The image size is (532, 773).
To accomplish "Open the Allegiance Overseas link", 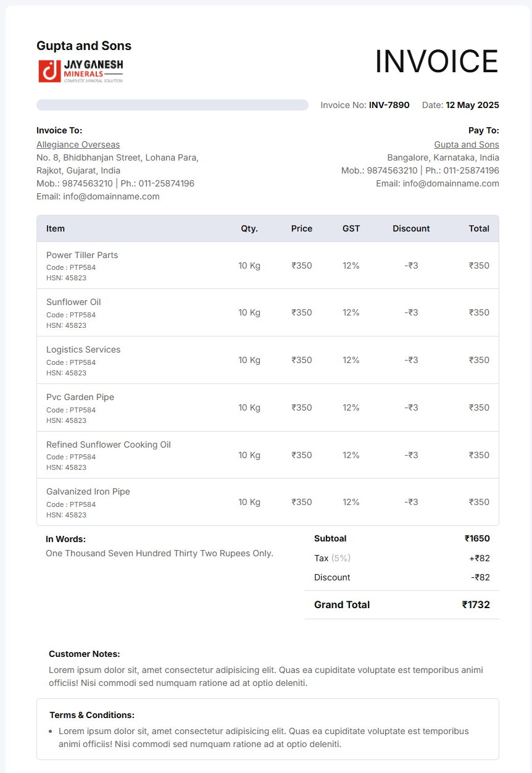I will pyautogui.click(x=78, y=144).
